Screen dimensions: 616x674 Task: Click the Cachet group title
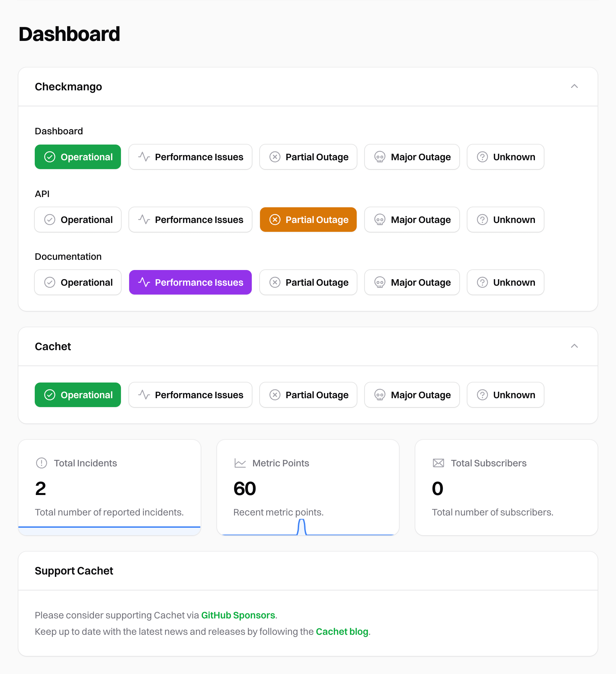[53, 346]
